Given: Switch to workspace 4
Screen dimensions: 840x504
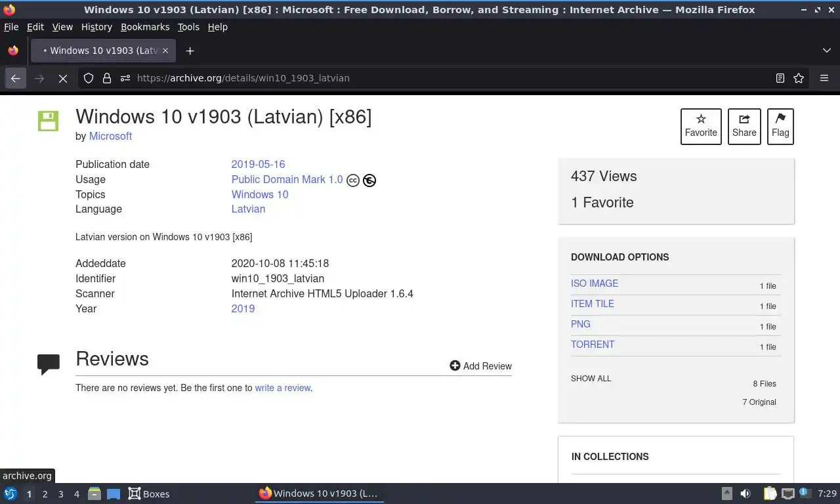Looking at the screenshot, I should (76, 494).
